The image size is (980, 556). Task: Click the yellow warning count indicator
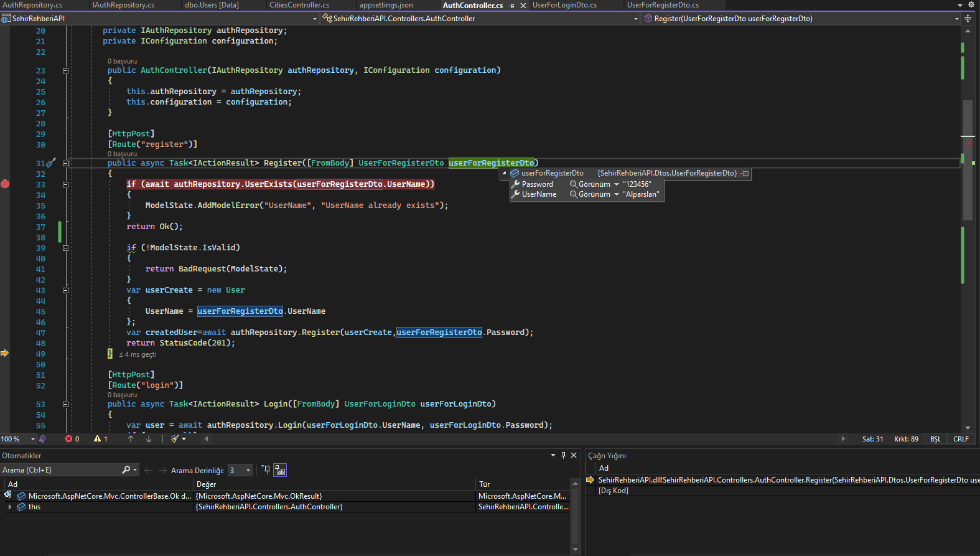[x=100, y=439]
